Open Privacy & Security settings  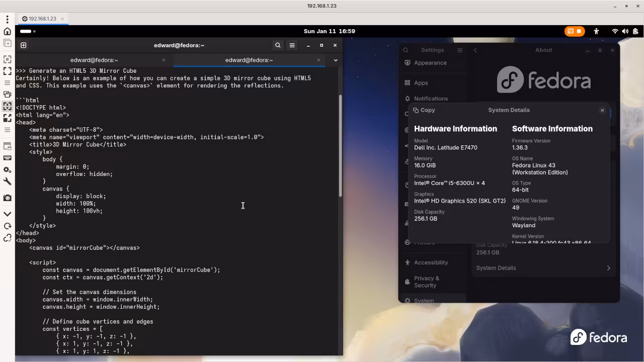click(x=426, y=282)
